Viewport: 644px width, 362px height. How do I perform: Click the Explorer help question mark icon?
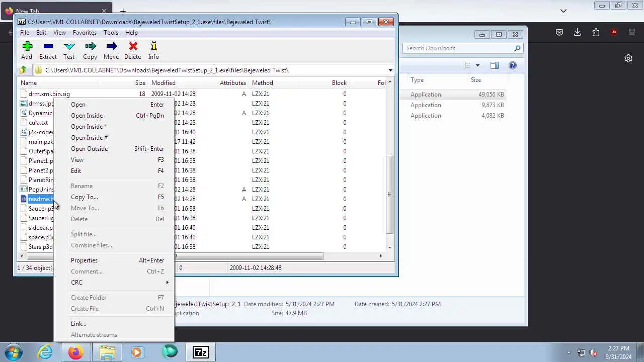click(x=513, y=65)
